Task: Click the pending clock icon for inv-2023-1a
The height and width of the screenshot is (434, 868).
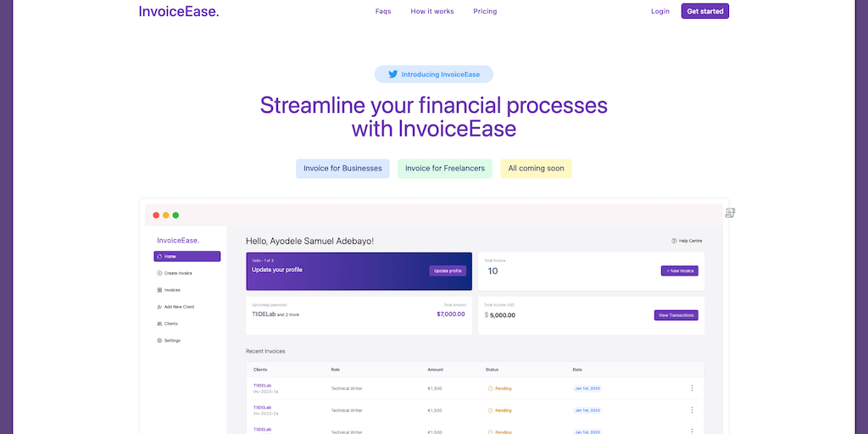Action: [491, 388]
